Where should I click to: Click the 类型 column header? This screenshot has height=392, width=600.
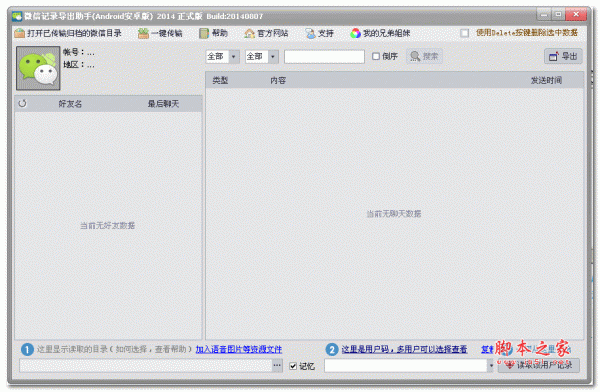coord(220,80)
